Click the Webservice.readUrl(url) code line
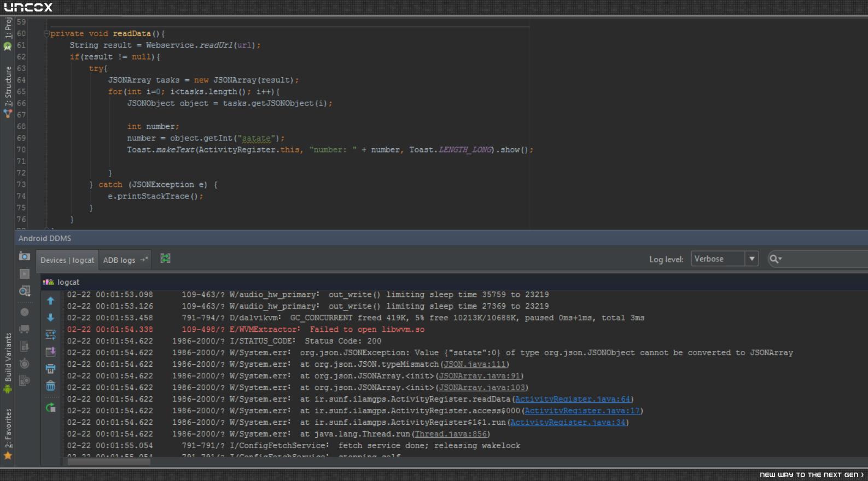The height and width of the screenshot is (481, 868). pos(165,45)
